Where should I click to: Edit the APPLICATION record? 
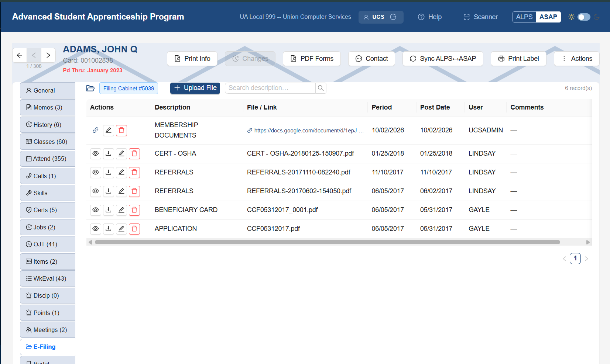pos(121,229)
